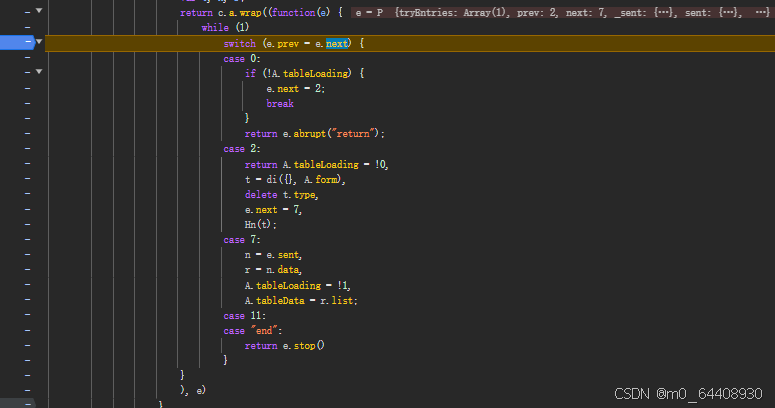Click the 'while (1)' code line
This screenshot has width=775, height=408.
tap(225, 28)
